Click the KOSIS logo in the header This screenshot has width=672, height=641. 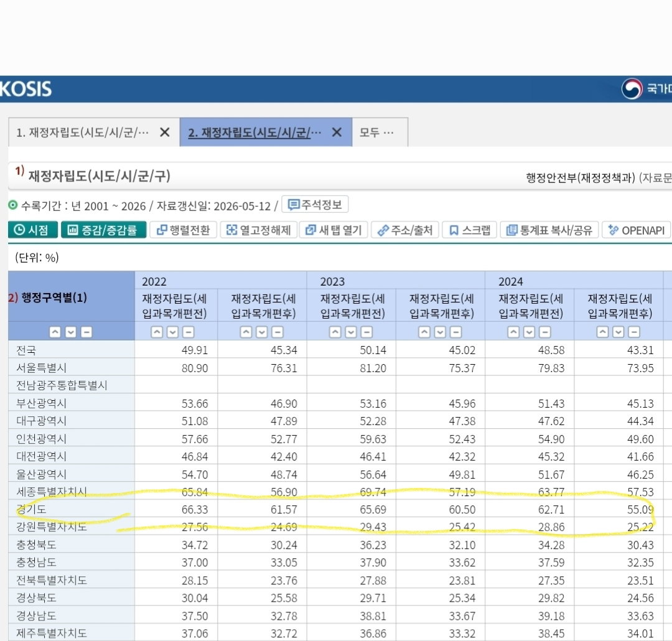coord(26,89)
